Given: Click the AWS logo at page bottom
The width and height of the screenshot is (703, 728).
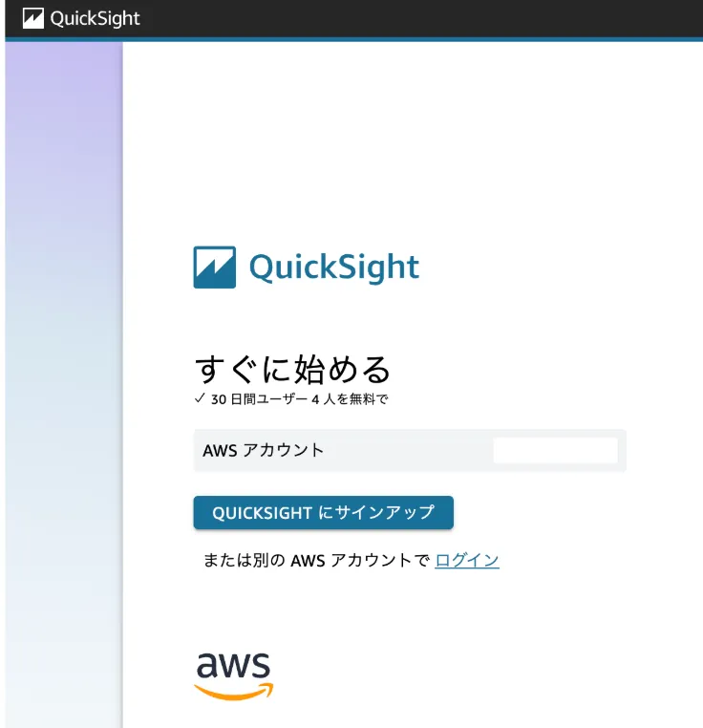Looking at the screenshot, I should tap(234, 675).
